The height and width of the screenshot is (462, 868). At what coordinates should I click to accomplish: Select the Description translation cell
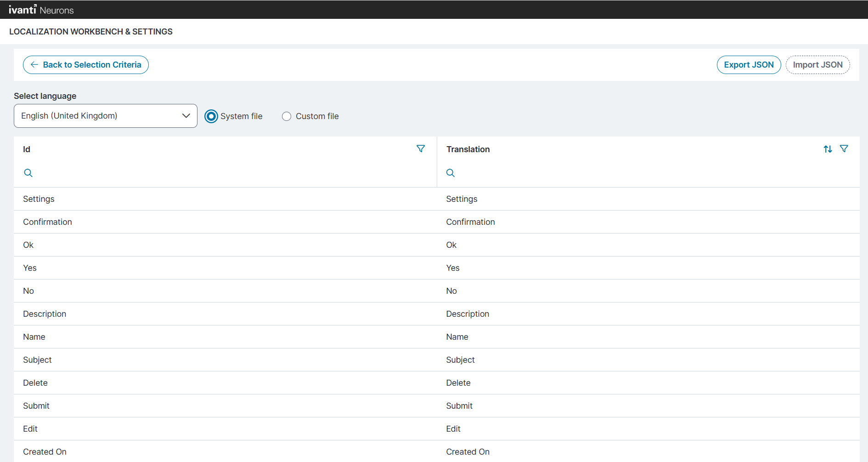[468, 314]
